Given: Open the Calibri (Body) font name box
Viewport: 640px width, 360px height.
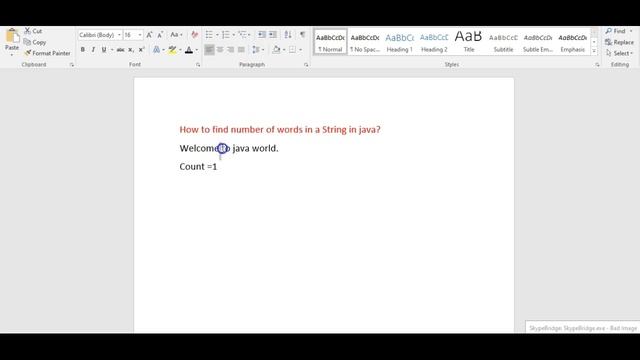Looking at the screenshot, I should coord(100,35).
